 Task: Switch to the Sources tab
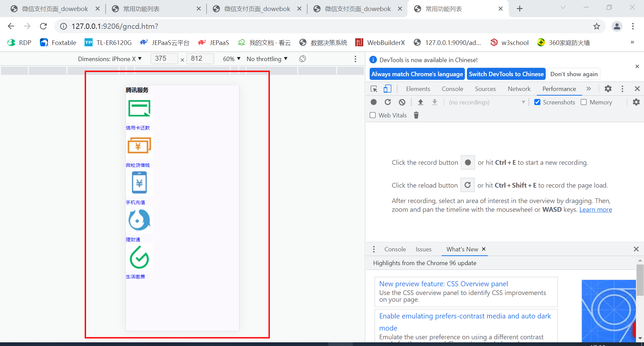coord(485,89)
